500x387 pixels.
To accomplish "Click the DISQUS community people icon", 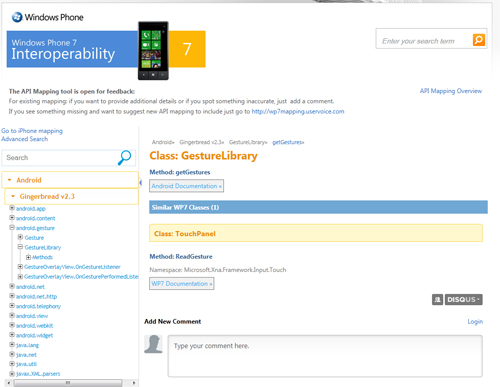I will [438, 299].
